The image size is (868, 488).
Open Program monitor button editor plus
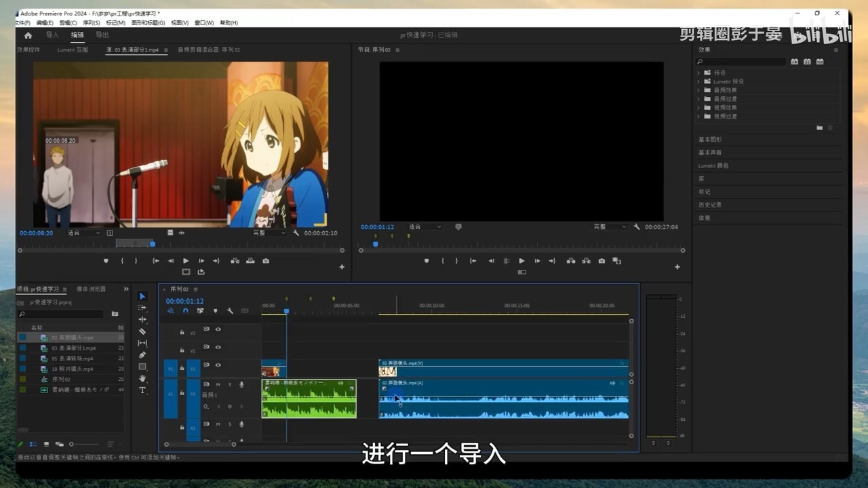[x=677, y=267]
